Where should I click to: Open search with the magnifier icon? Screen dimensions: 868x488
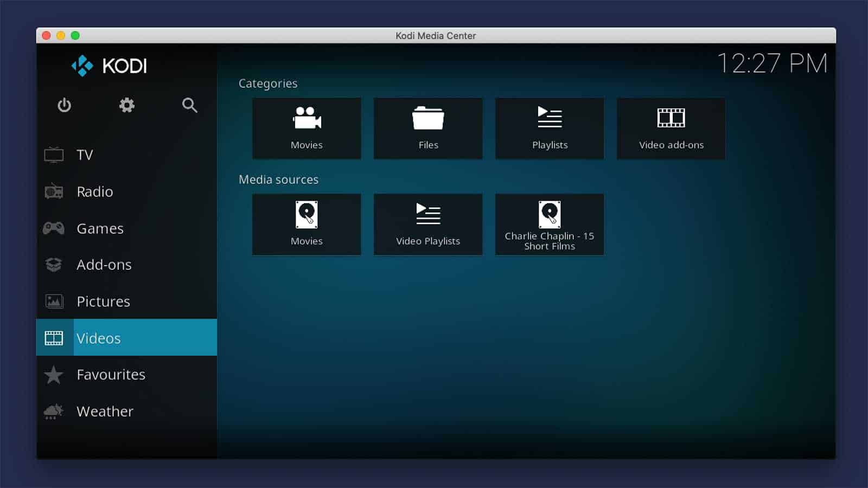coord(189,105)
